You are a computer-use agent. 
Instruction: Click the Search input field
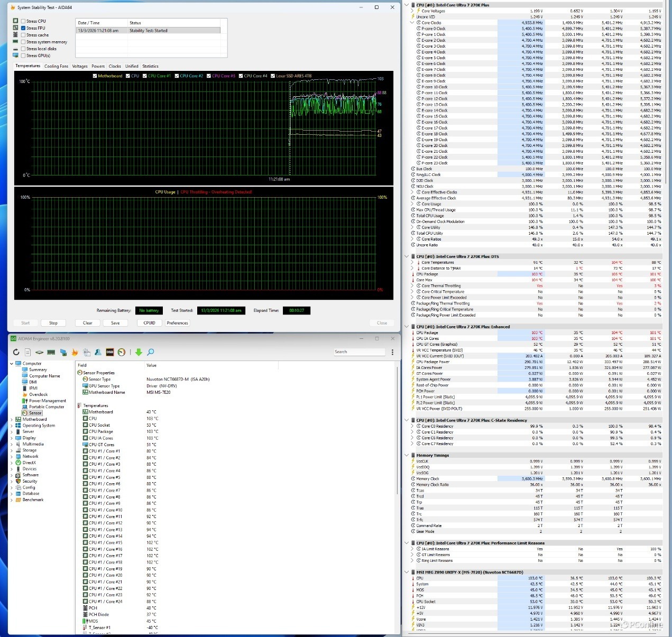(x=360, y=352)
